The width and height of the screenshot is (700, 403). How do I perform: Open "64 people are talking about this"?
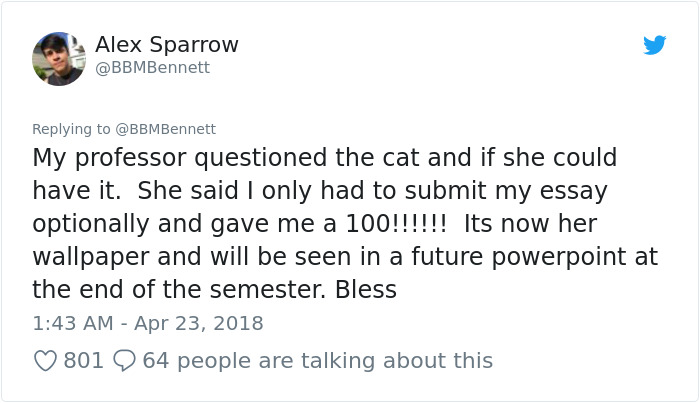[x=318, y=360]
